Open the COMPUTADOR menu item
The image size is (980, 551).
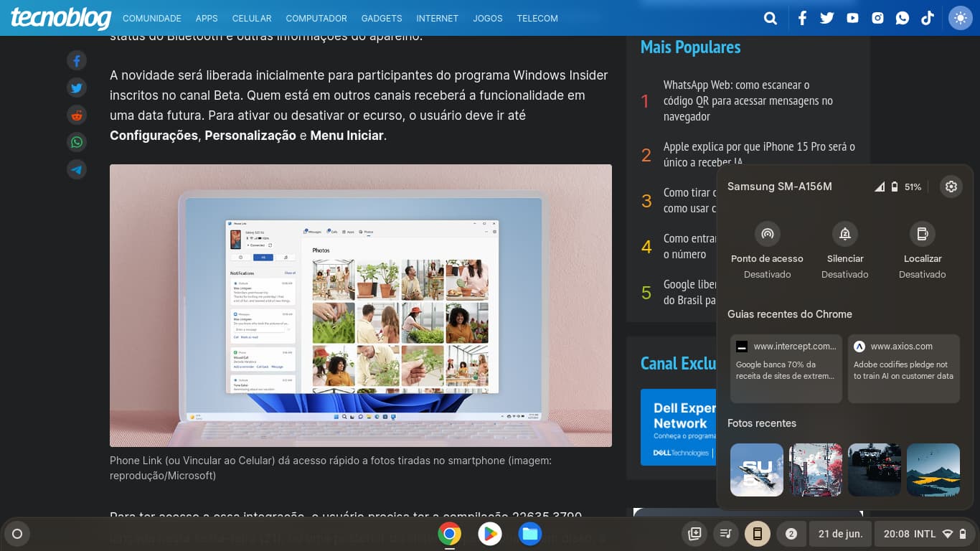(x=316, y=18)
